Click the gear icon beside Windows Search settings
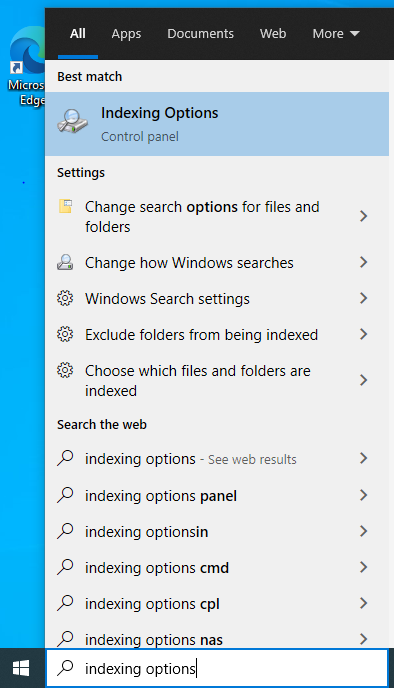The height and width of the screenshot is (688, 394). coord(65,298)
